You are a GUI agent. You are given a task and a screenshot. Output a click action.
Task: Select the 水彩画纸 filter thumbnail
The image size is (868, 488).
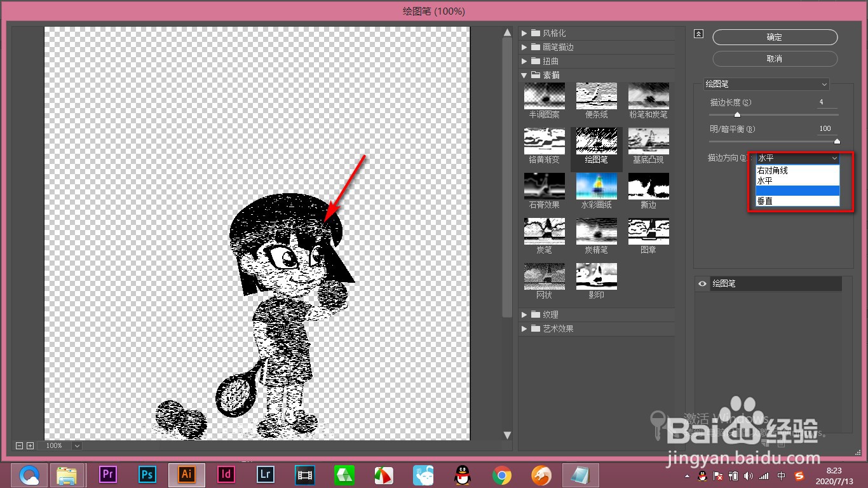pos(596,186)
